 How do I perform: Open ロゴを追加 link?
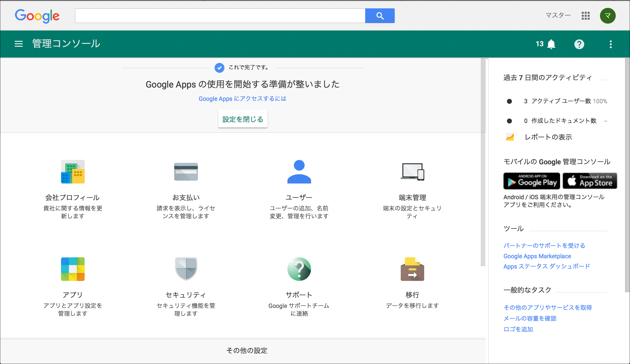tap(518, 329)
